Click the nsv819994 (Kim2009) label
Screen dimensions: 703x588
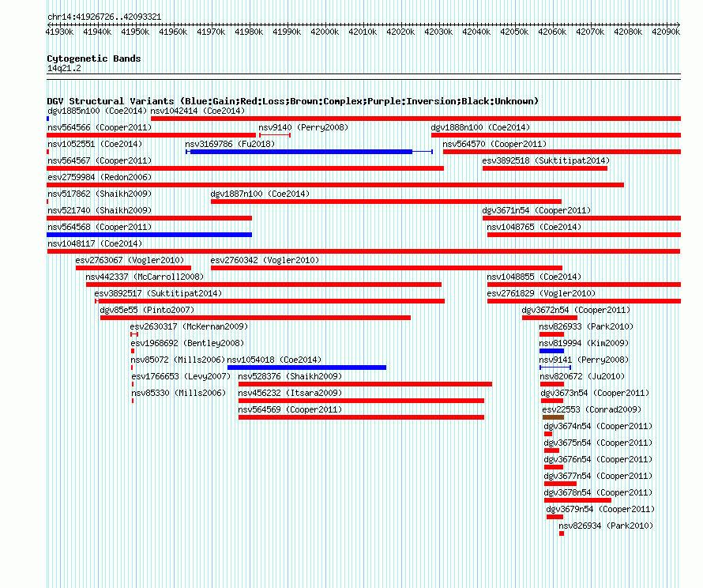[585, 343]
